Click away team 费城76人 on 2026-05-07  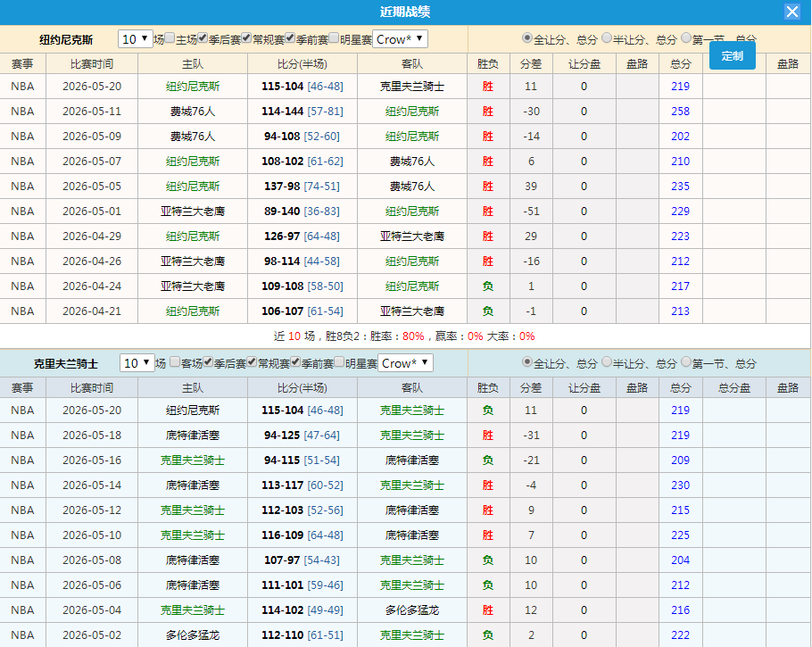point(411,162)
